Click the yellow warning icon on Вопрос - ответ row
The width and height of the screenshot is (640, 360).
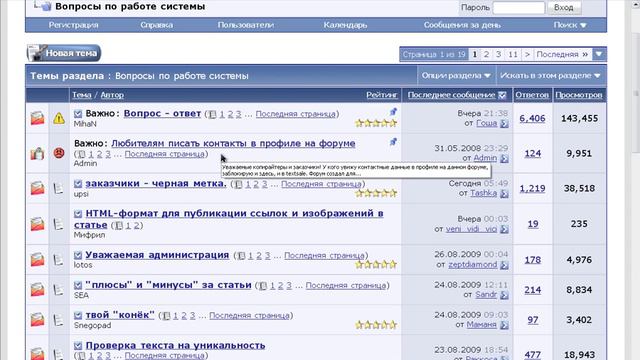click(x=59, y=118)
